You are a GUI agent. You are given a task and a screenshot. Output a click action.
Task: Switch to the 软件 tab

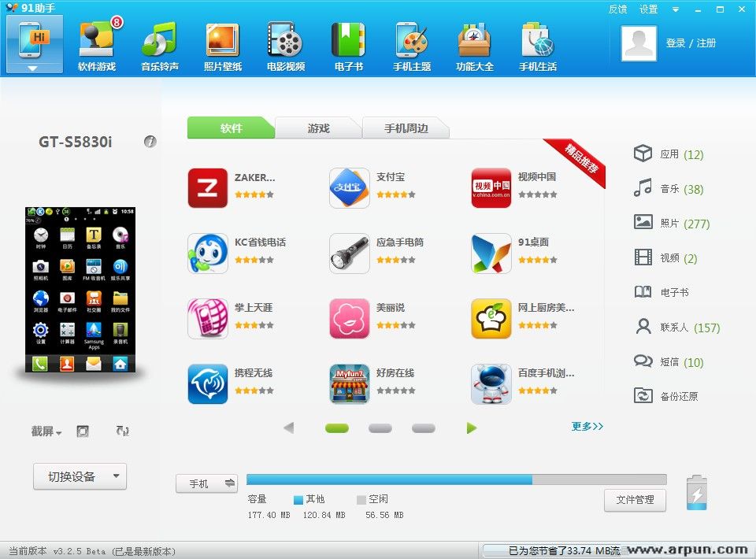231,128
